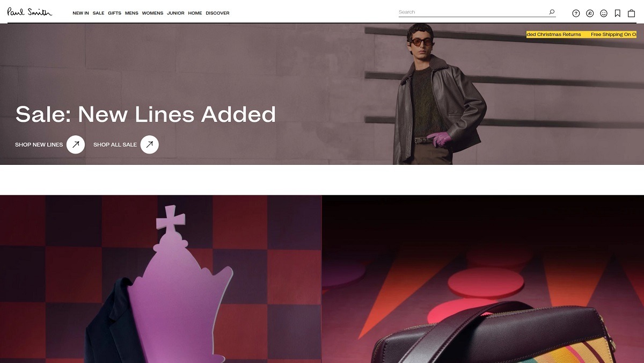644x363 pixels.
Task: Click the arrow circle beside Shop All Sale
Action: pos(150,144)
